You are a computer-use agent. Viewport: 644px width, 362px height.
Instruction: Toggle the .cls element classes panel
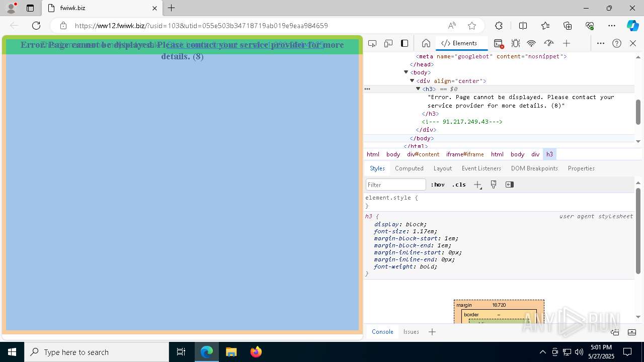coord(459,185)
